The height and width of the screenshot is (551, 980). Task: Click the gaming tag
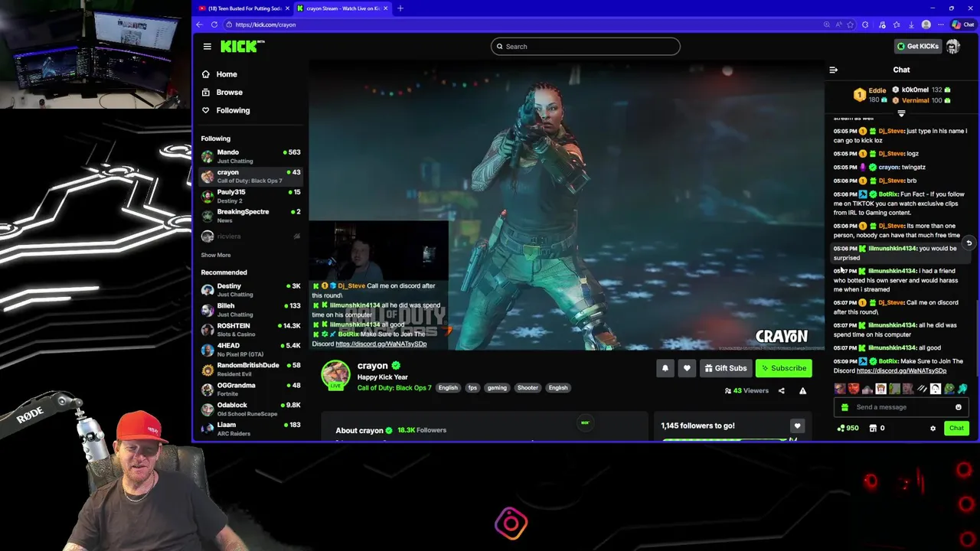pos(497,388)
